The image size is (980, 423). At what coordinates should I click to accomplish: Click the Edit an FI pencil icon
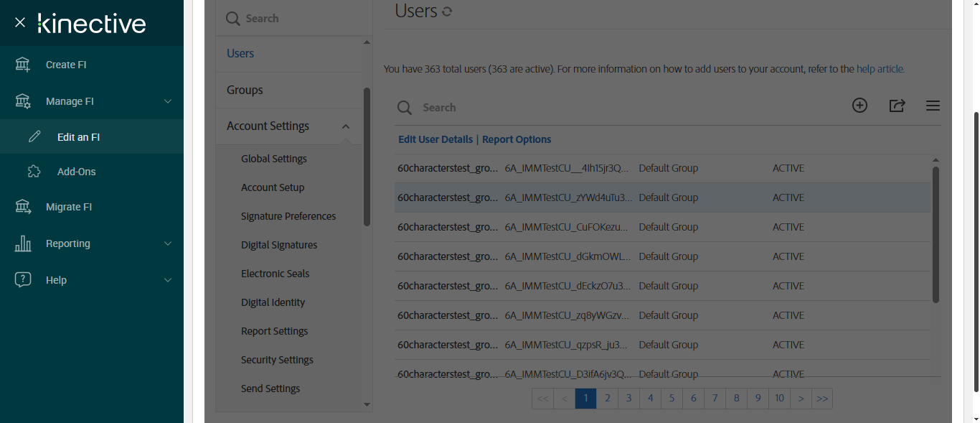coord(34,137)
